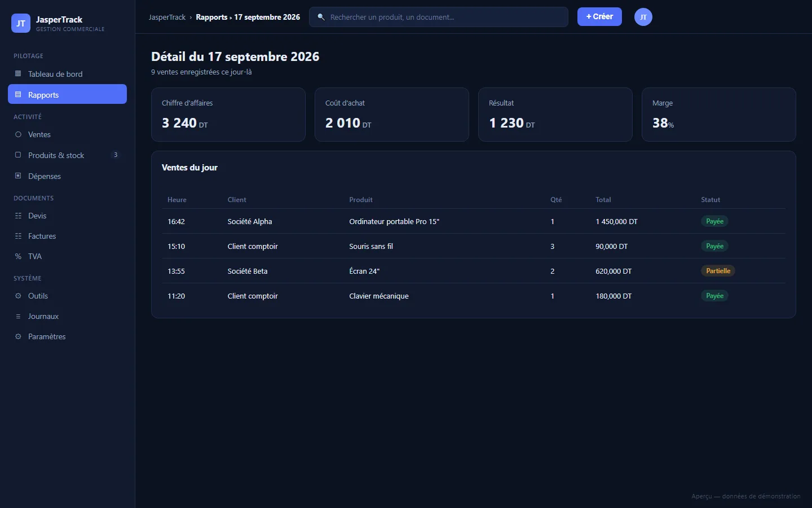Click the Statut column header

(x=710, y=200)
